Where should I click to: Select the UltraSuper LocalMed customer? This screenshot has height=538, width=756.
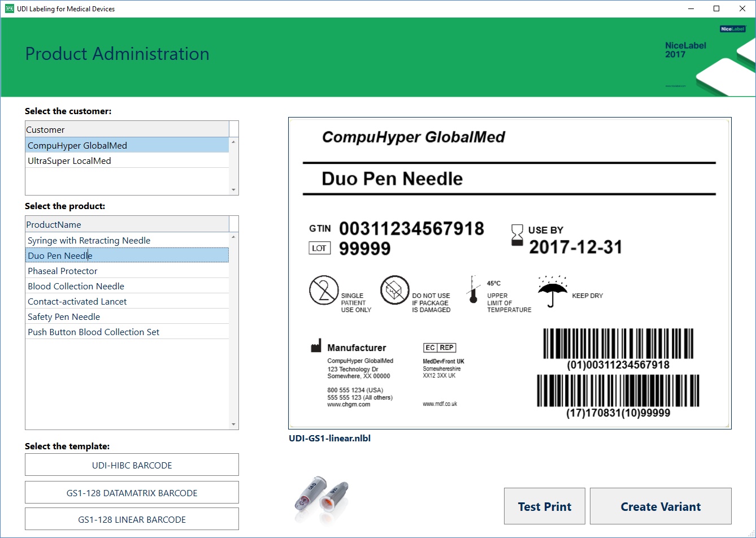[69, 160]
